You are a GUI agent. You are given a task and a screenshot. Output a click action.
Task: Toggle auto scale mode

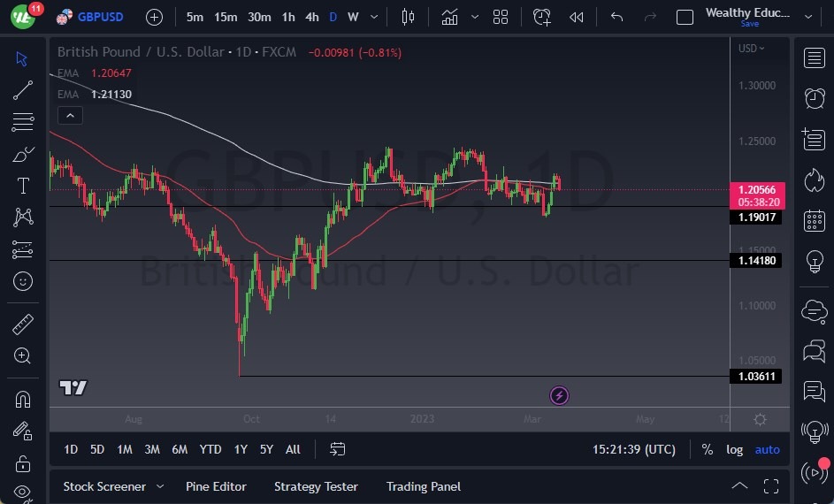[767, 449]
